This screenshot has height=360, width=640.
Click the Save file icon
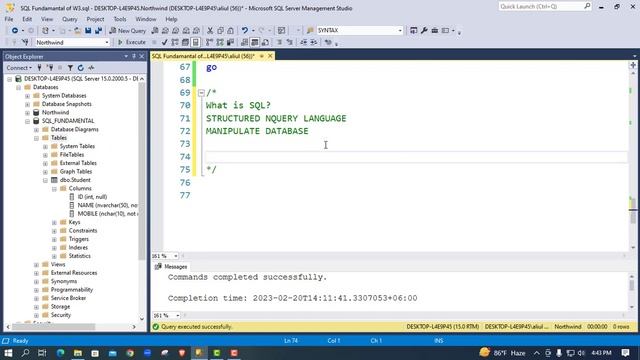[x=88, y=31]
